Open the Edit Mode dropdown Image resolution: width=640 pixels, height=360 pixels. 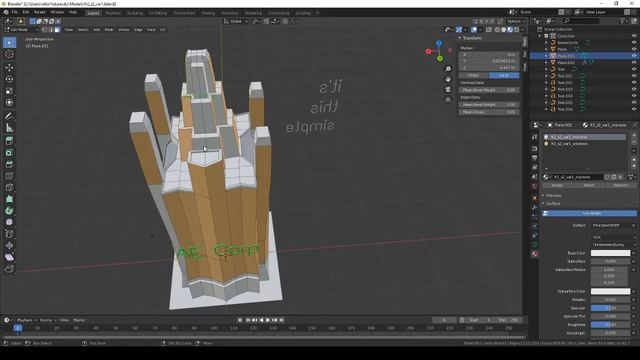21,29
